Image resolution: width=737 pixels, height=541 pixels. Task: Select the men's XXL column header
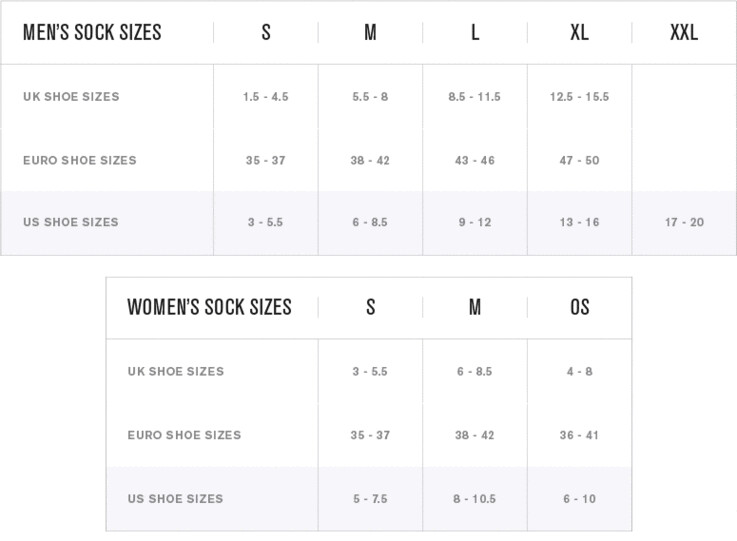(x=684, y=32)
